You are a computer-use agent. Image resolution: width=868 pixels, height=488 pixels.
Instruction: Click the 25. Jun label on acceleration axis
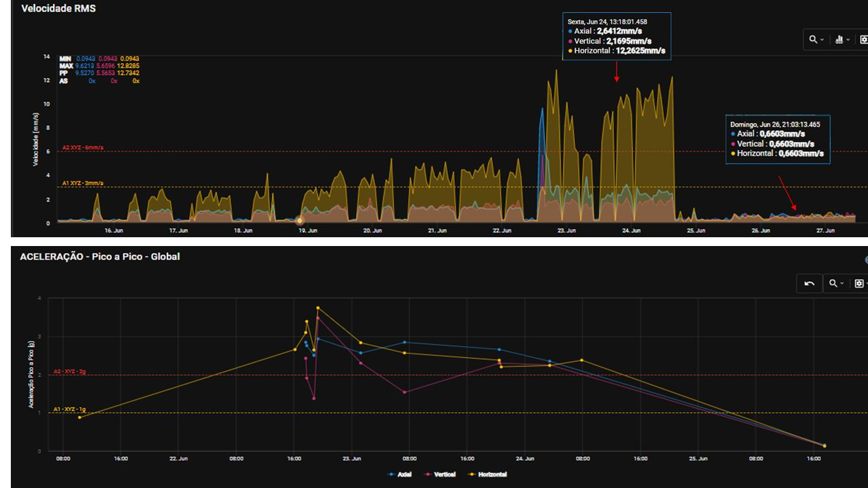[698, 458]
